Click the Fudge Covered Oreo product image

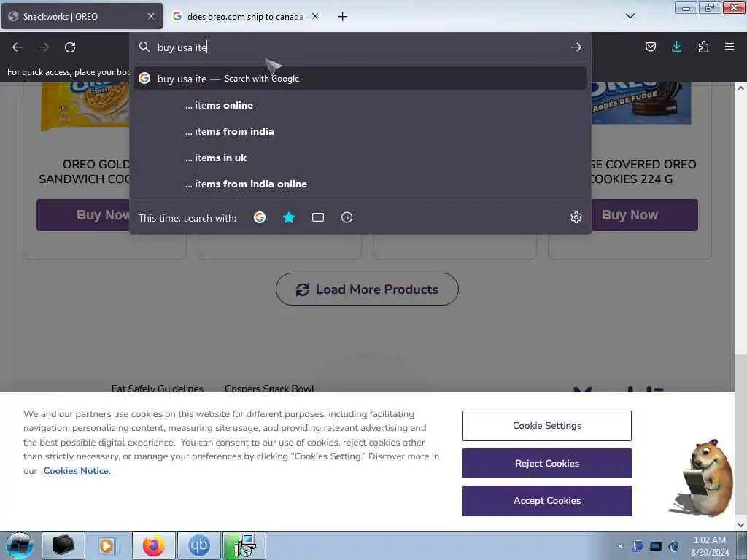(x=640, y=103)
